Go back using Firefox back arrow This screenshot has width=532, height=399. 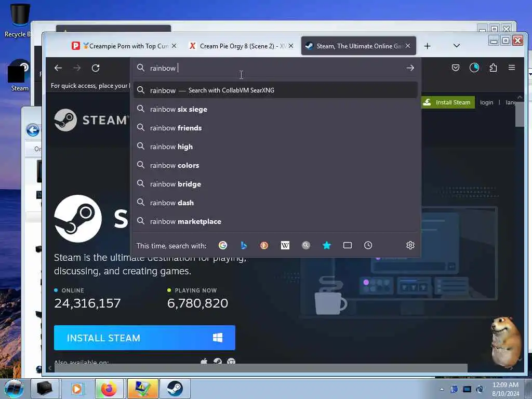click(58, 68)
